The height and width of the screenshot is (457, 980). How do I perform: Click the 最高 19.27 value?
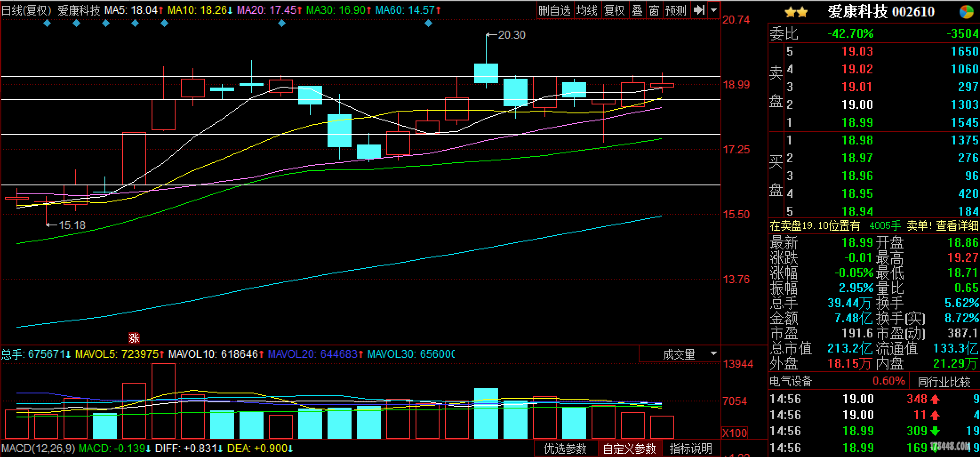coord(963,258)
